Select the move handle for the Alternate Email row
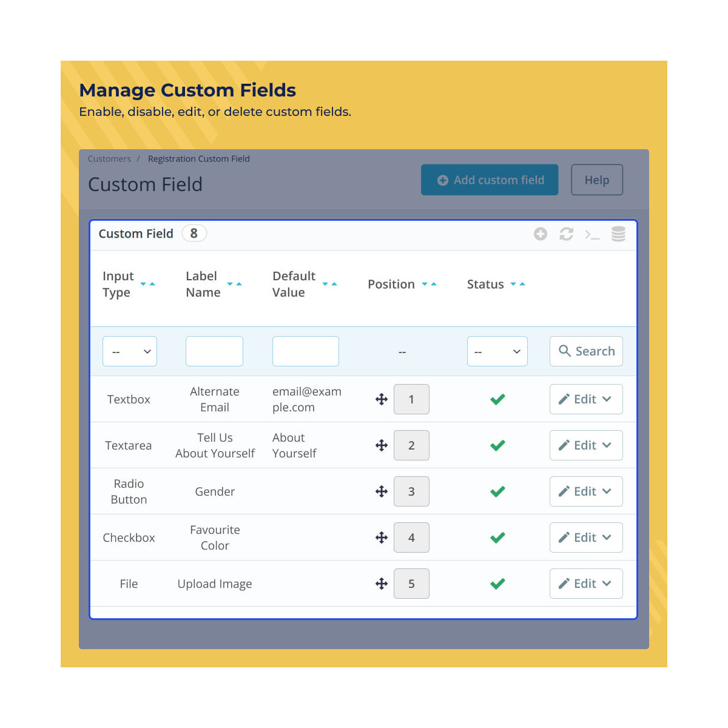Screen dimensions: 728x728 pos(381,399)
